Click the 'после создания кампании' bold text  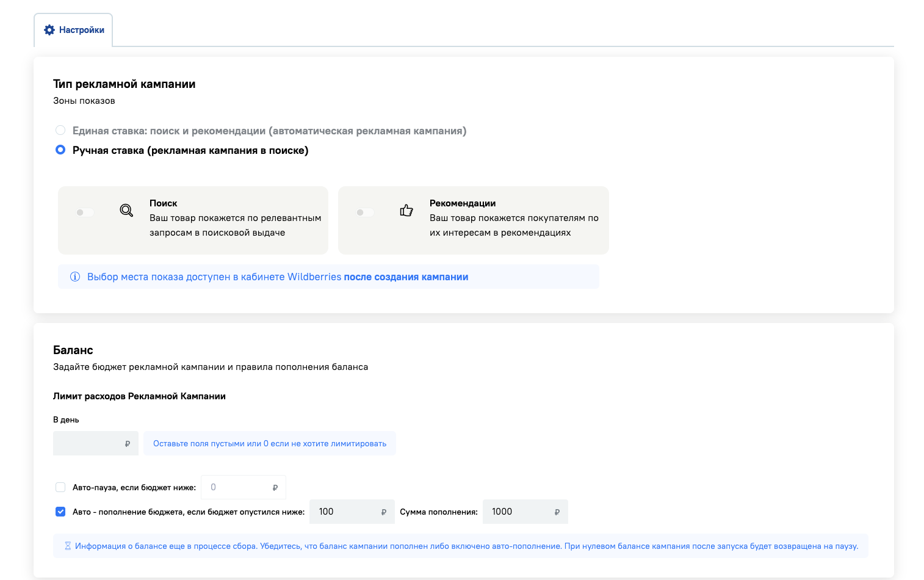[x=406, y=277]
